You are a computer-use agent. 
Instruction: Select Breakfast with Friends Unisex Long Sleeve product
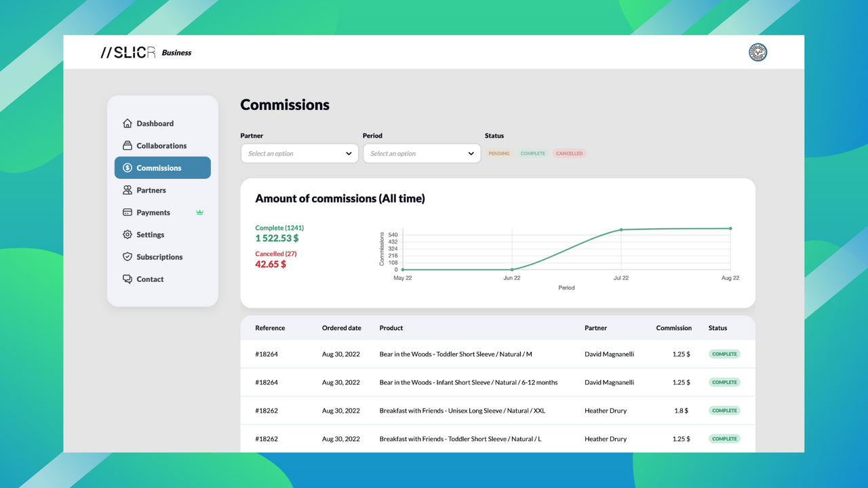click(x=462, y=411)
